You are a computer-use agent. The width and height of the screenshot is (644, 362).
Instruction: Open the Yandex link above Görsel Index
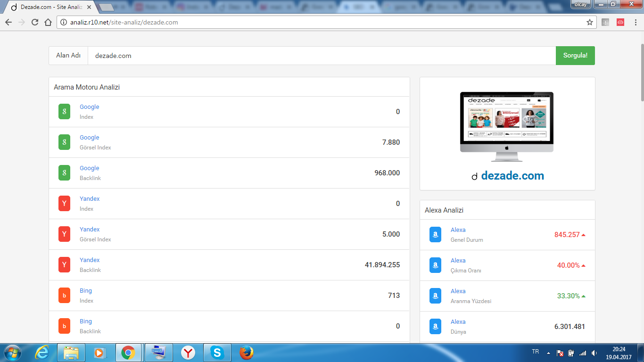(90, 230)
